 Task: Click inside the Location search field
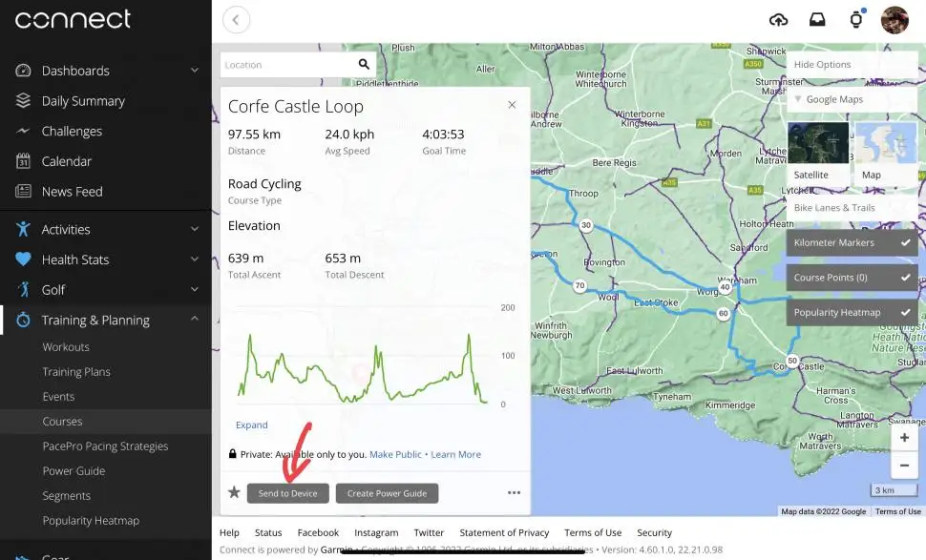286,64
